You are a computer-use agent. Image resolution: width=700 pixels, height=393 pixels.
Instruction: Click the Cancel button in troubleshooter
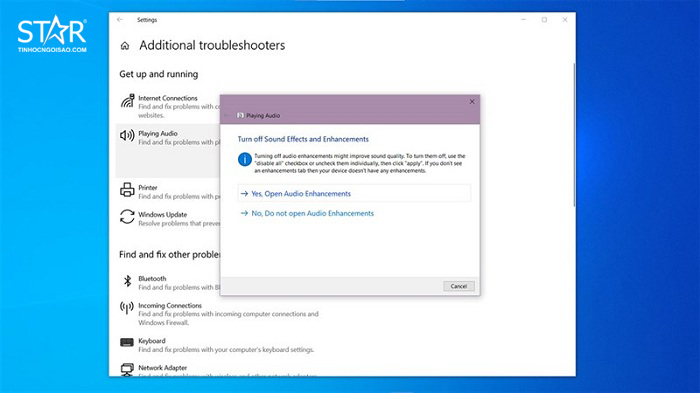(x=458, y=286)
